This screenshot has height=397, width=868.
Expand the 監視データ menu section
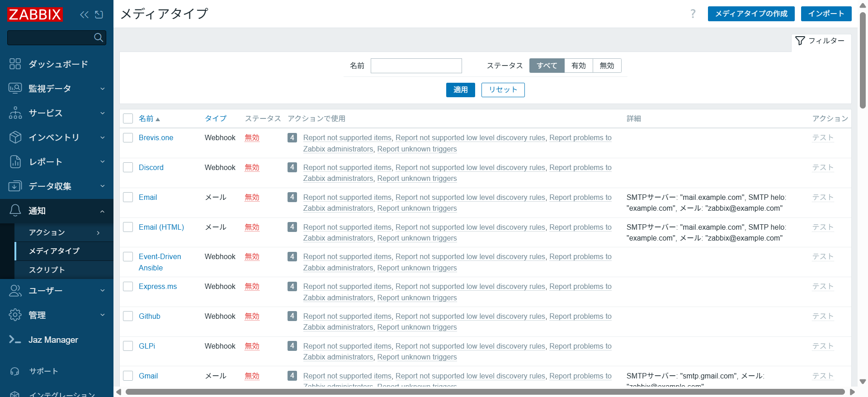57,89
